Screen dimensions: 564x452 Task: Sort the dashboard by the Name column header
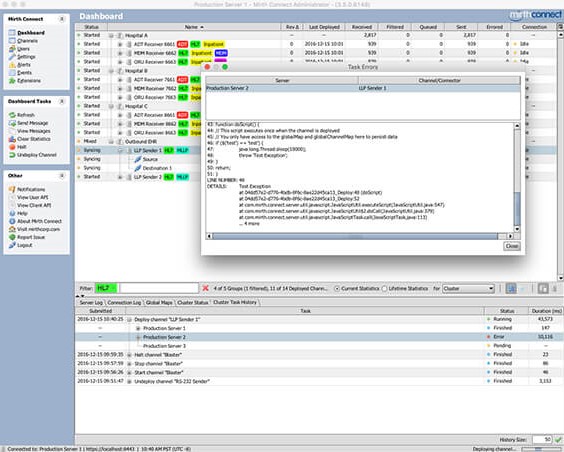[194, 27]
